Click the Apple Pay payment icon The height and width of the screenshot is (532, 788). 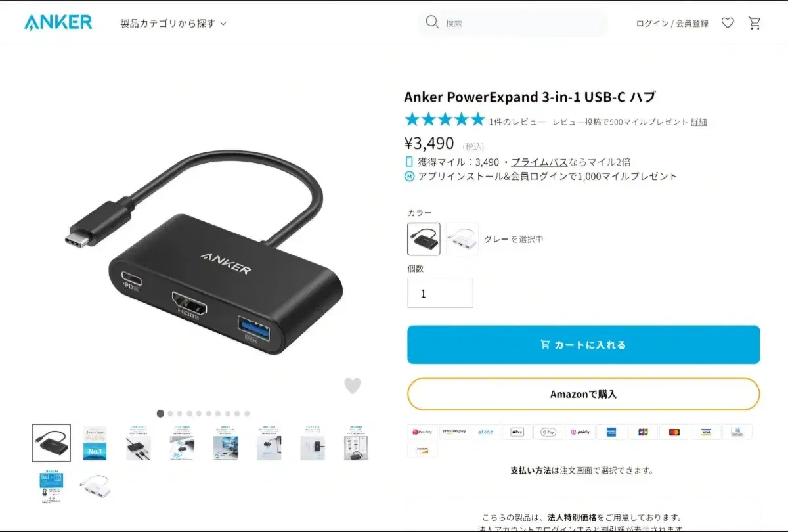tap(517, 432)
